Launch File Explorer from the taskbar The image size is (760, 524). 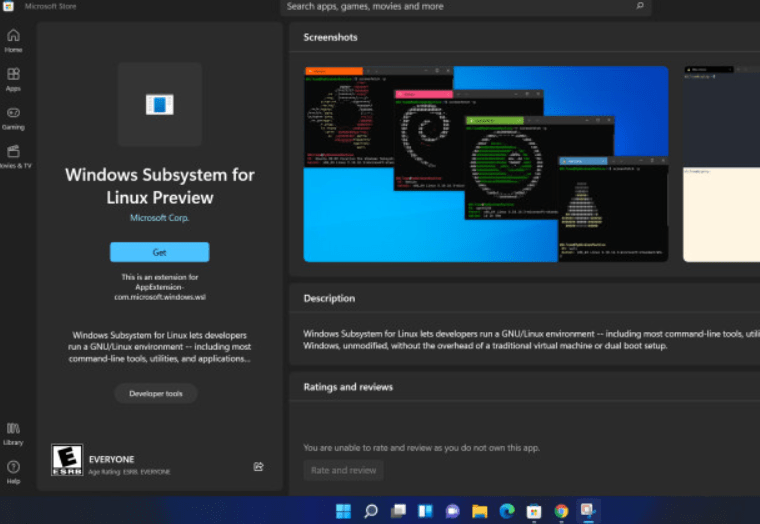(479, 511)
